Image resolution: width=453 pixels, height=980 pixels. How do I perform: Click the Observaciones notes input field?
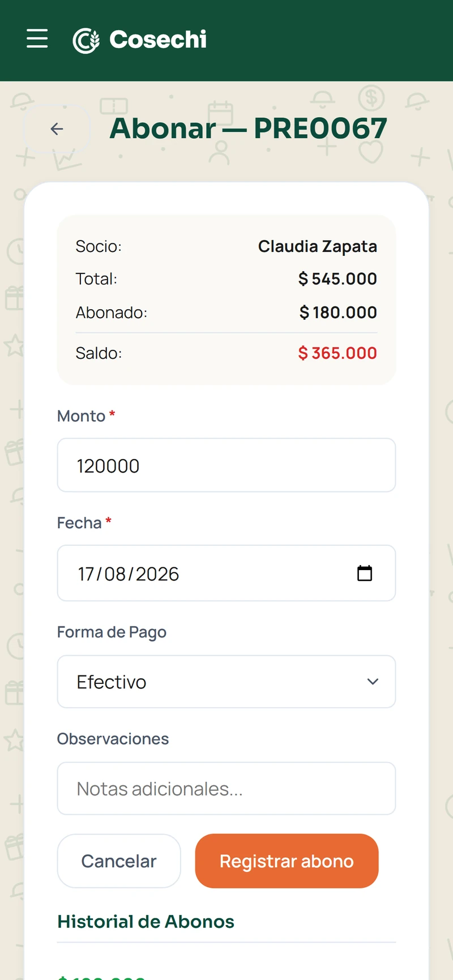click(226, 789)
